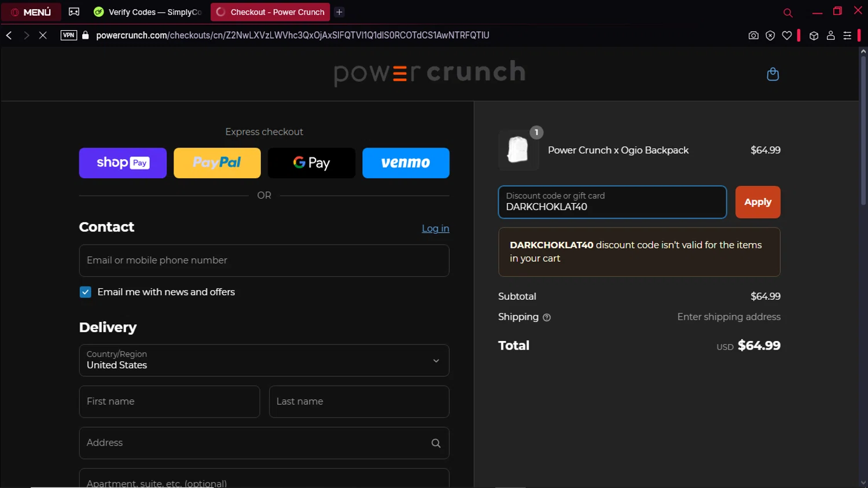Viewport: 868px width, 488px height.
Task: Click the Email or mobile phone number field
Action: click(x=264, y=260)
